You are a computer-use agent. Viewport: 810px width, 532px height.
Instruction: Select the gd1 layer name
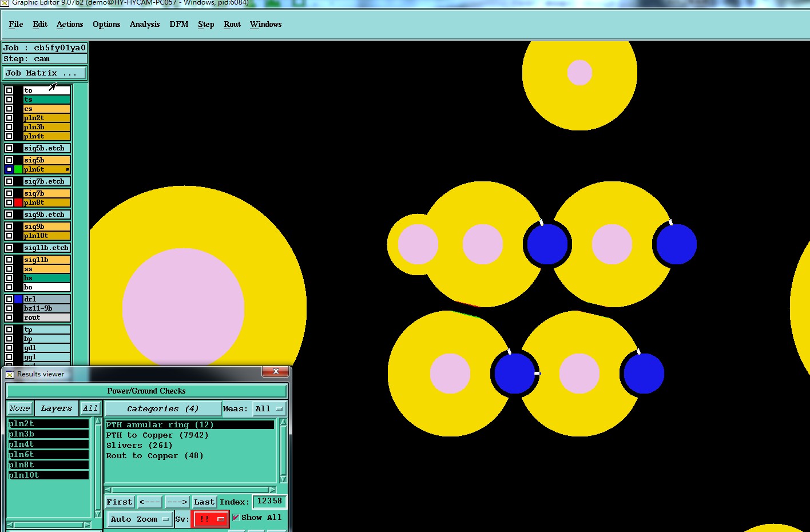click(x=47, y=348)
